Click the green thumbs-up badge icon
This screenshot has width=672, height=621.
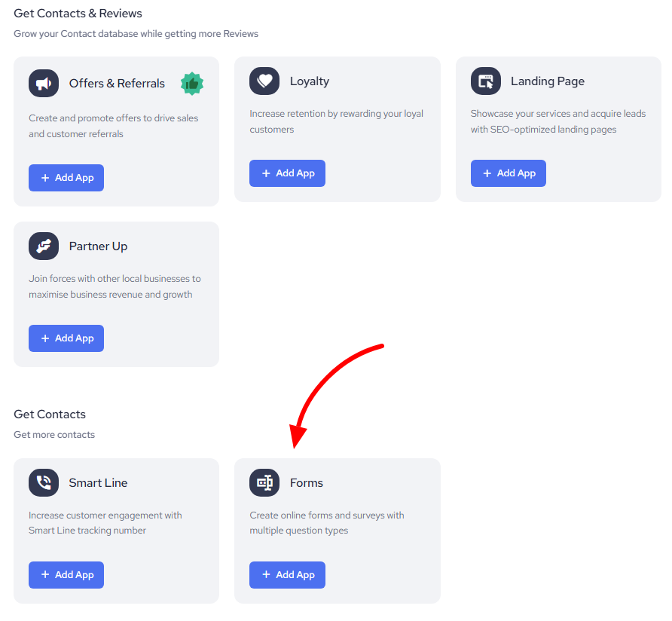192,84
